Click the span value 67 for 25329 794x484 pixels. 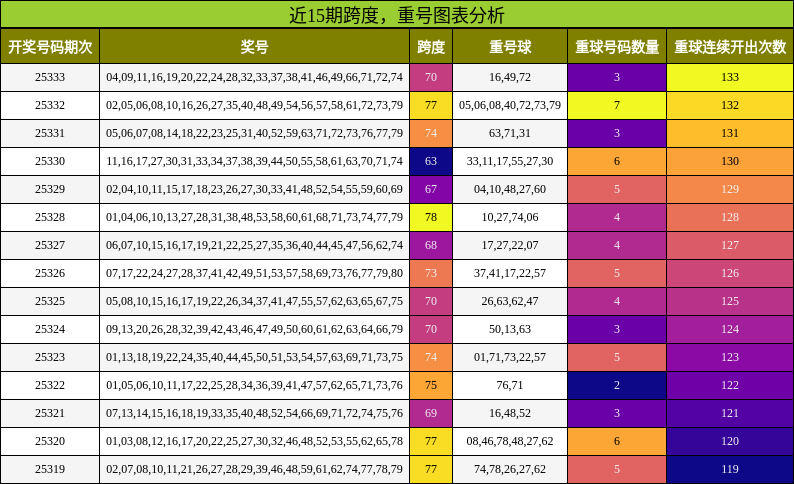[x=431, y=189]
